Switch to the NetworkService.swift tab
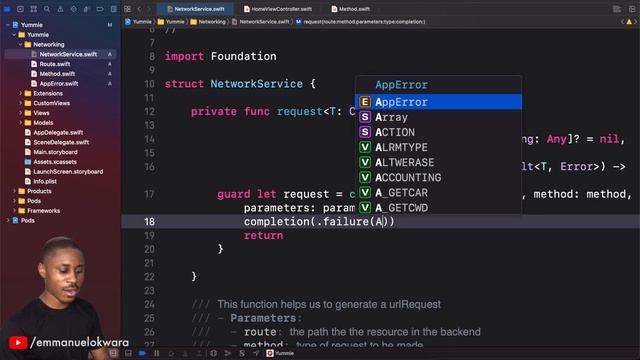Screen dimensions: 640x360 pos(196,9)
